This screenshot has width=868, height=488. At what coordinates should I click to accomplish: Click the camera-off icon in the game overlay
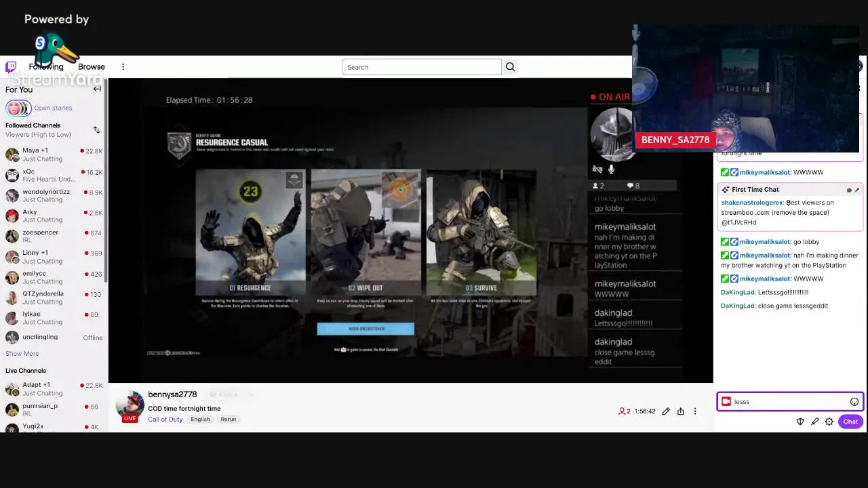pyautogui.click(x=597, y=169)
